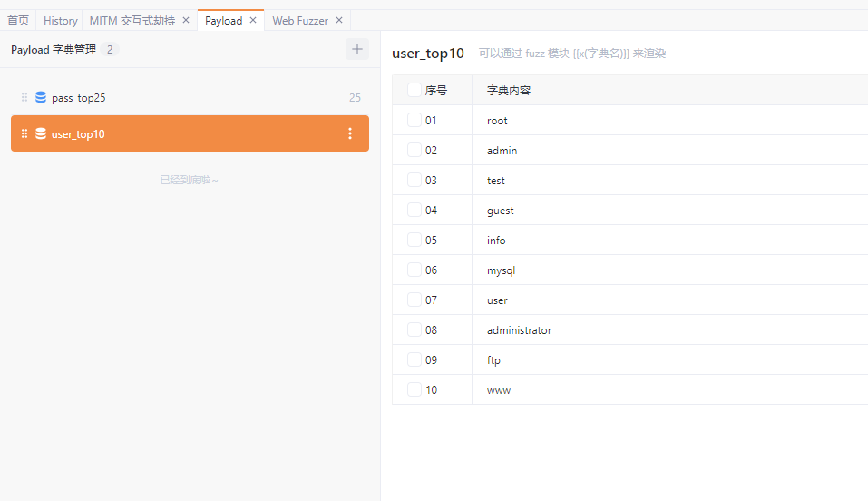The height and width of the screenshot is (501, 868).
Task: Check the box for row 10 www
Action: [414, 389]
